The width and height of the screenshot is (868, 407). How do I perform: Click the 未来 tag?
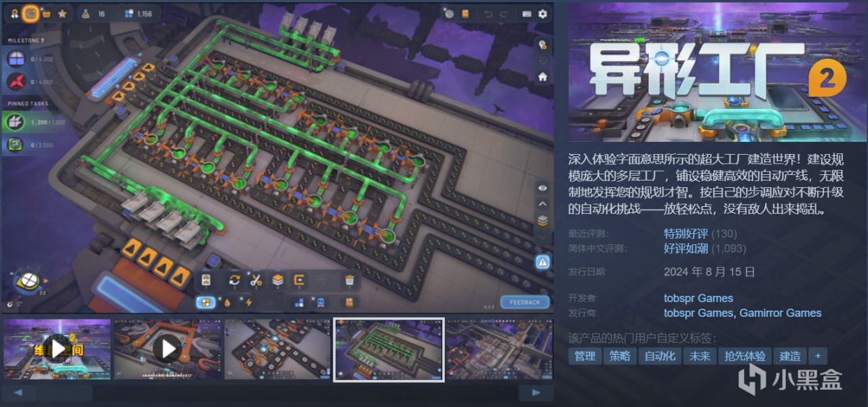[x=700, y=356]
